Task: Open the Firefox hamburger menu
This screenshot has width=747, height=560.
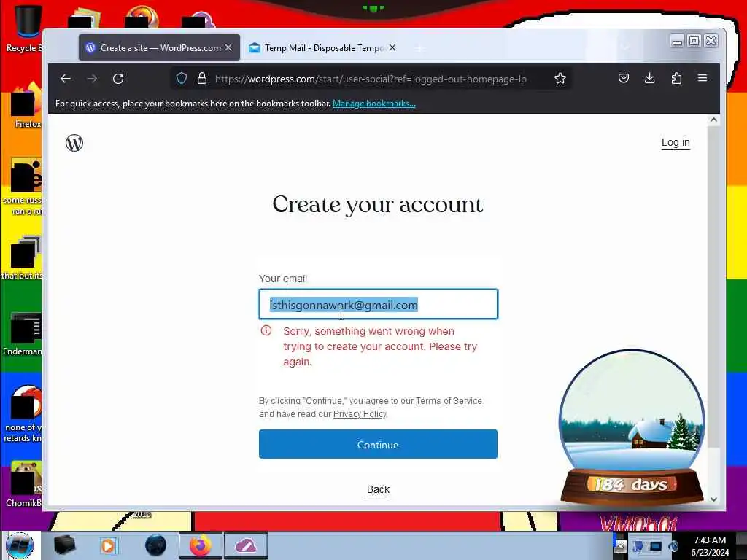Action: (703, 78)
